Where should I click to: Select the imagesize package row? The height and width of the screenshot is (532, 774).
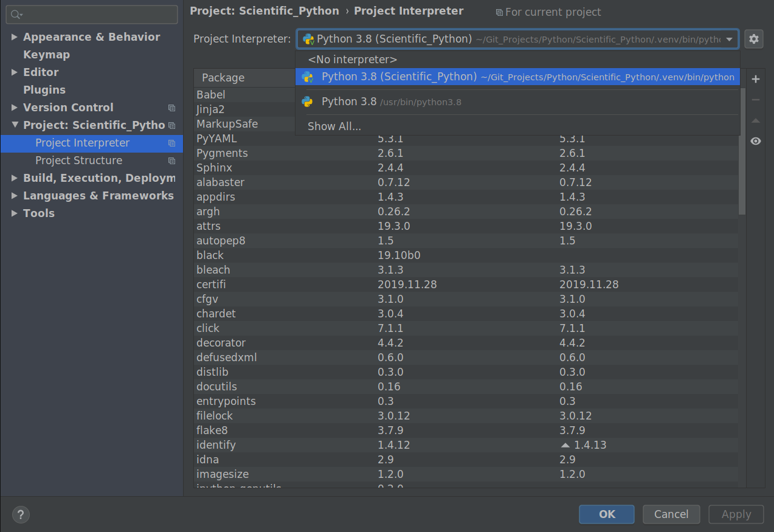467,474
